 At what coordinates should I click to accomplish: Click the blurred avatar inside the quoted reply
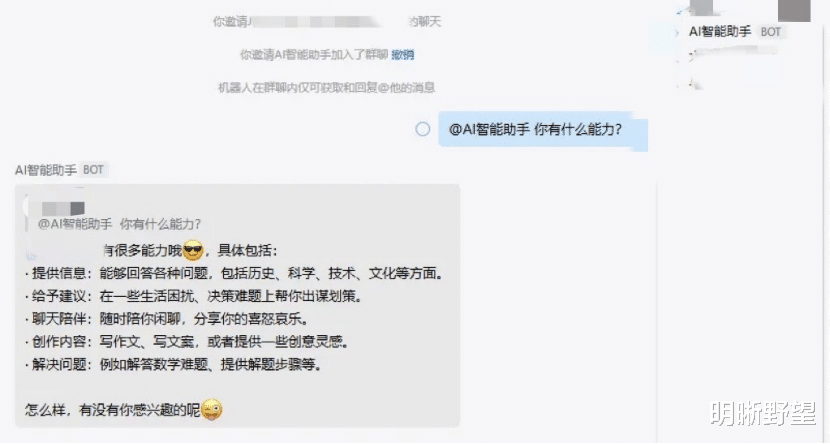[64, 208]
